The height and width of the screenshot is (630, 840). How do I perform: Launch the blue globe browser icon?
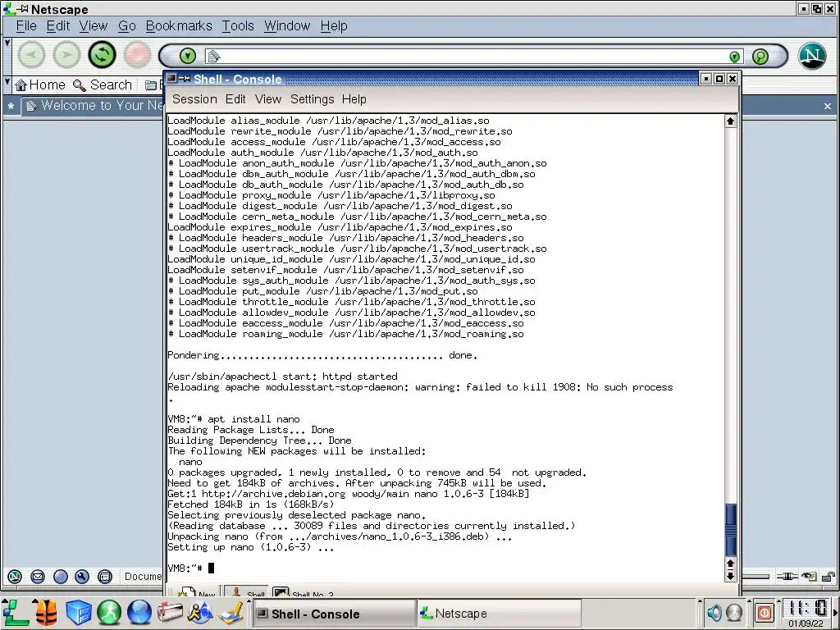139,612
